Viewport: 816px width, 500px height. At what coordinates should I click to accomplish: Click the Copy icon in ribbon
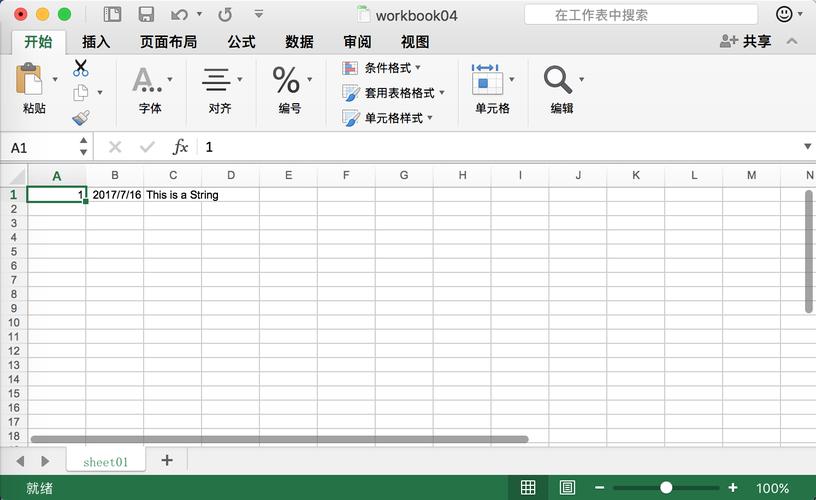pos(81,93)
